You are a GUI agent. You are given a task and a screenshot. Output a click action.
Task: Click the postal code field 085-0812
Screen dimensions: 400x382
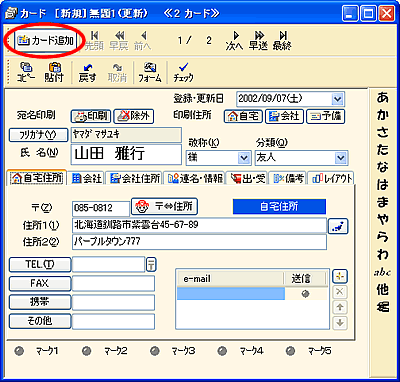click(101, 209)
